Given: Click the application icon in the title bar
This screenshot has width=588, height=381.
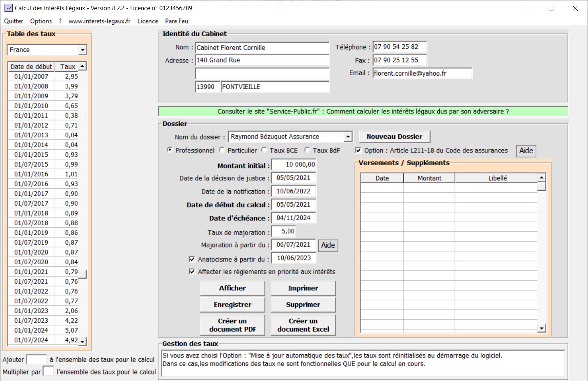Looking at the screenshot, I should point(8,8).
